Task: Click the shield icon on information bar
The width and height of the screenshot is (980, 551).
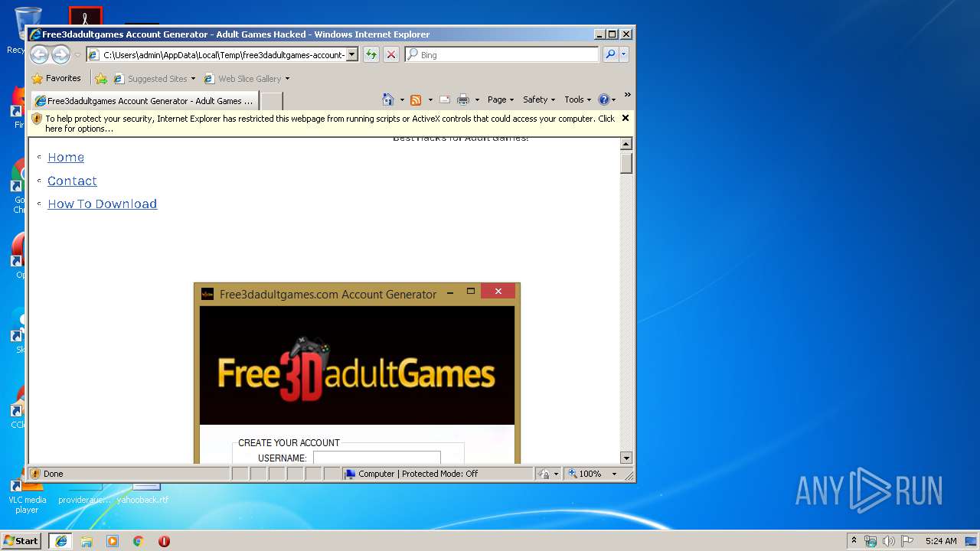Action: 37,119
